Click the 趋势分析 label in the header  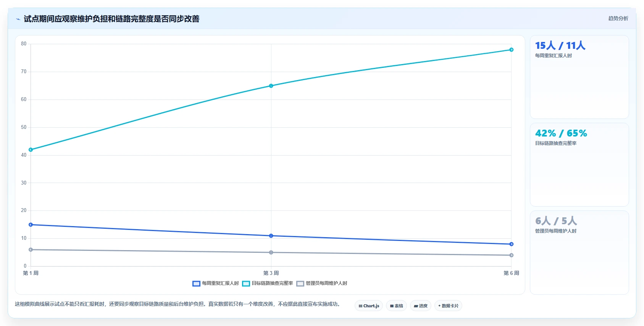click(618, 18)
